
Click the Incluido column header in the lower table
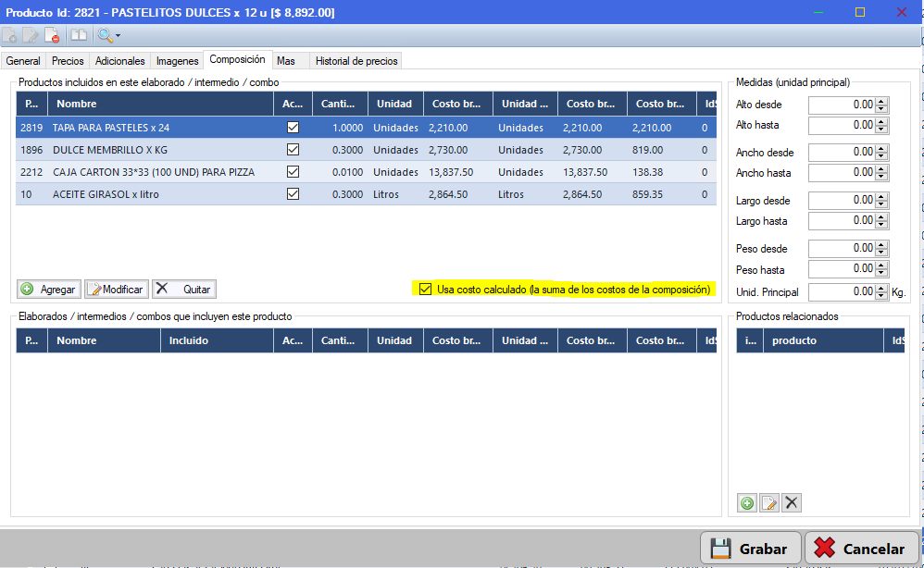tap(217, 340)
